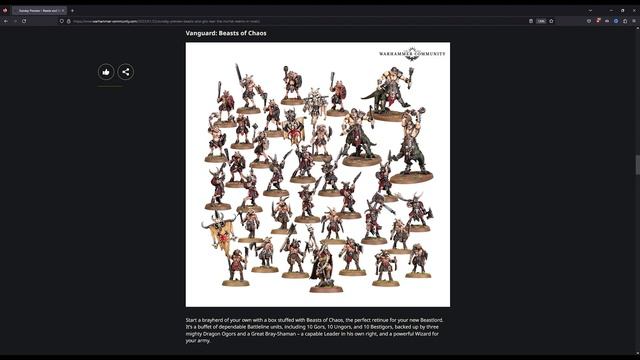Click the browser forward arrow
Viewport: 640px width, 360px height.
pos(15,21)
